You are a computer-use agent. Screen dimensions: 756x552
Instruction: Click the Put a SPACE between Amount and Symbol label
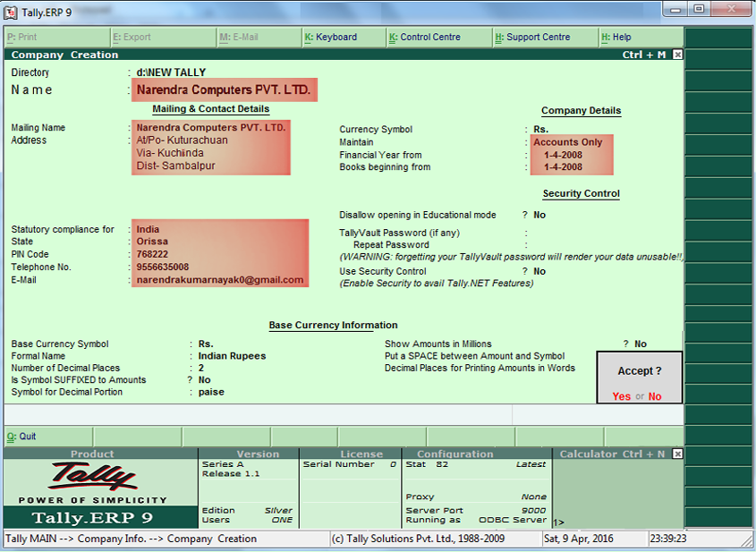(x=474, y=356)
